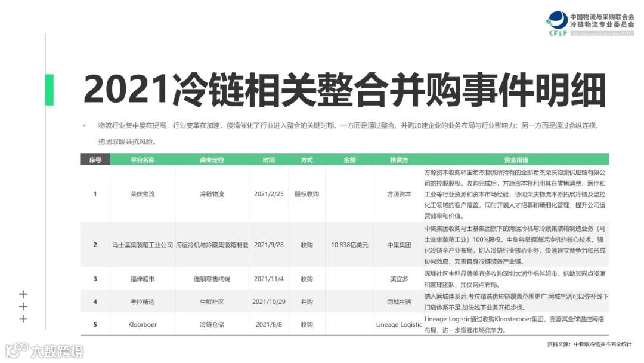Click the investor 同城生活

coord(399,302)
